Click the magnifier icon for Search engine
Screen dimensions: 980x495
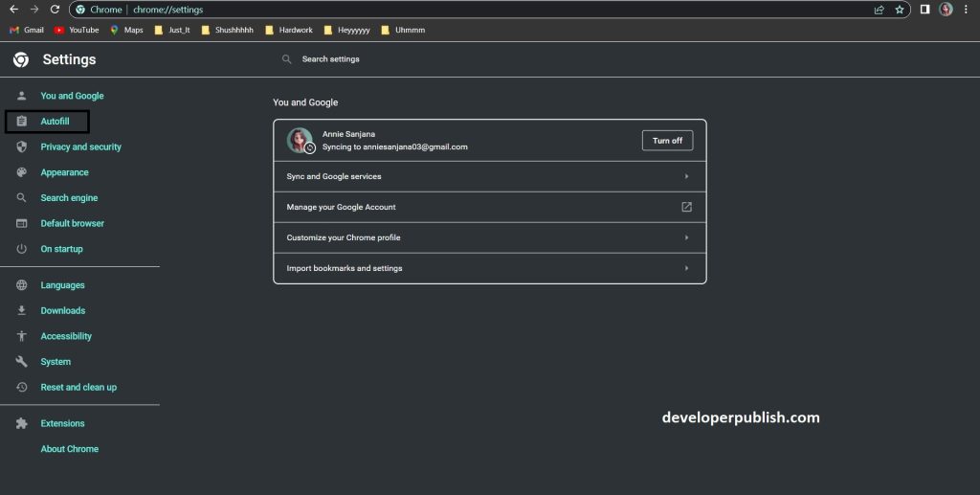tap(21, 197)
